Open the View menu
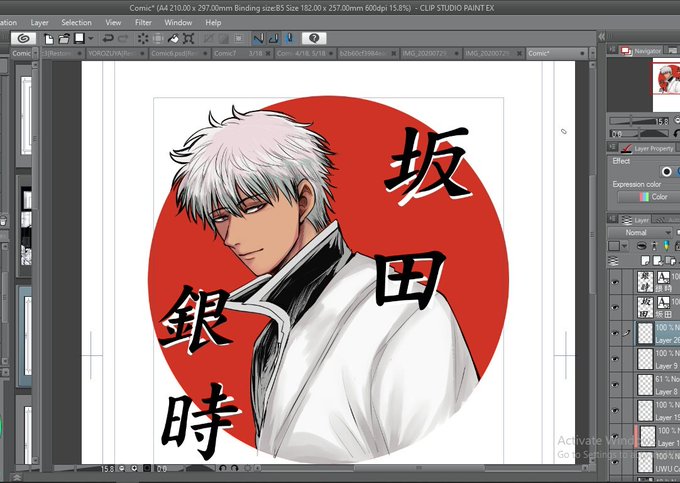The image size is (680, 483). click(113, 23)
